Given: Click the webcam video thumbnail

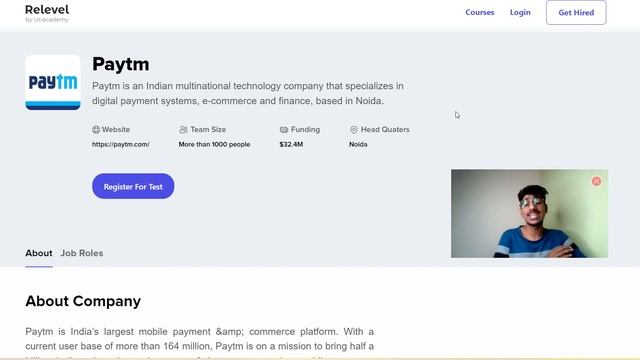Looking at the screenshot, I should tap(529, 213).
